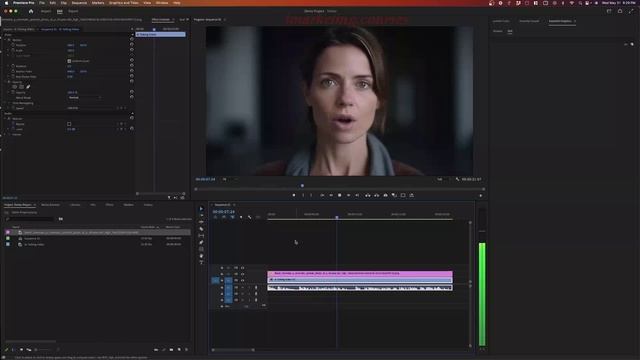Collapse the Opacity effect group
640x360 pixels.
click(5, 82)
